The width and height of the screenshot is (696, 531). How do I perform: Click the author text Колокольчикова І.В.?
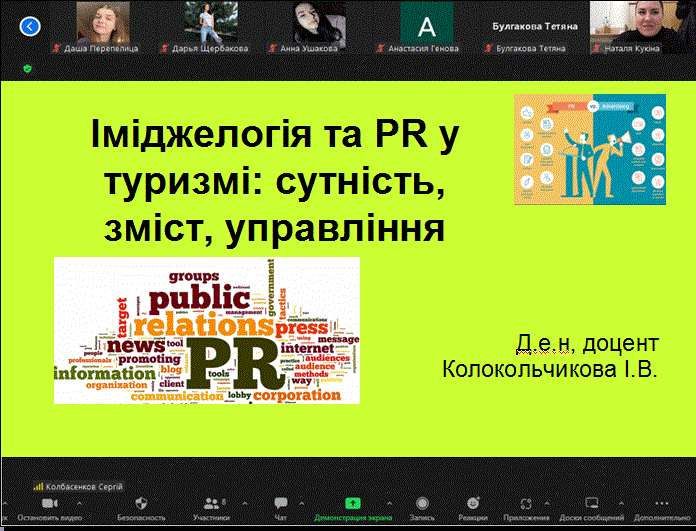pyautogui.click(x=550, y=369)
